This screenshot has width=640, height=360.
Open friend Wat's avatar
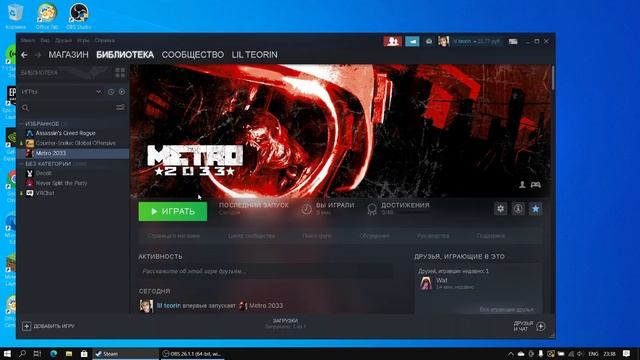tap(426, 283)
